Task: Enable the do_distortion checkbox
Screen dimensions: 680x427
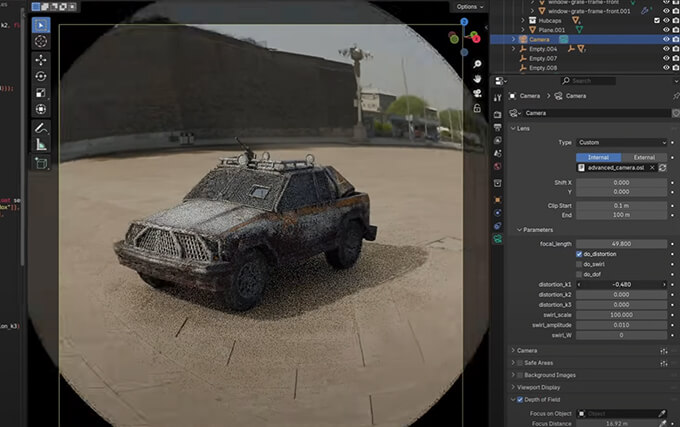Action: [579, 254]
